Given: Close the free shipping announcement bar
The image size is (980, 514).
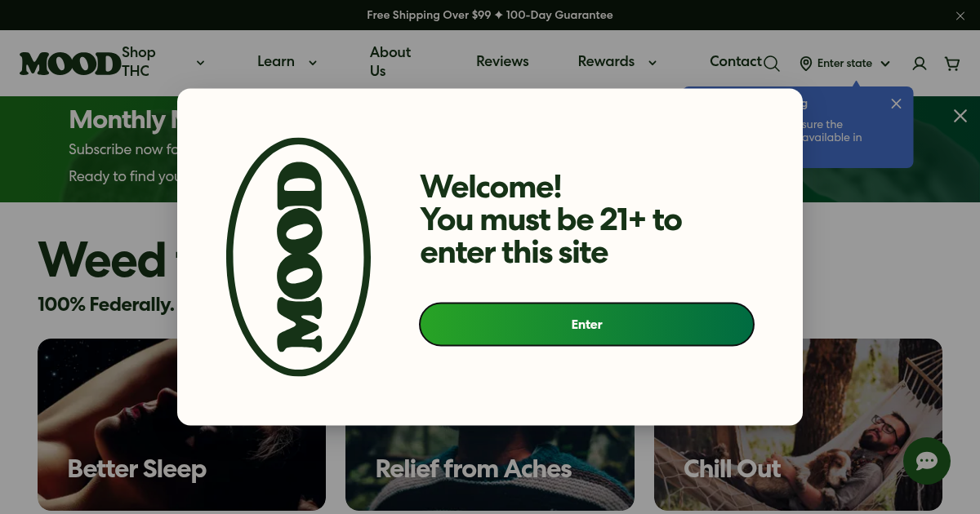Looking at the screenshot, I should pos(960,16).
